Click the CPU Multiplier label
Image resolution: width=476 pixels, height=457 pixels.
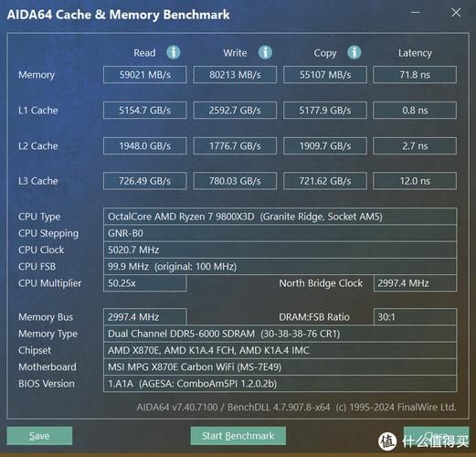point(50,283)
